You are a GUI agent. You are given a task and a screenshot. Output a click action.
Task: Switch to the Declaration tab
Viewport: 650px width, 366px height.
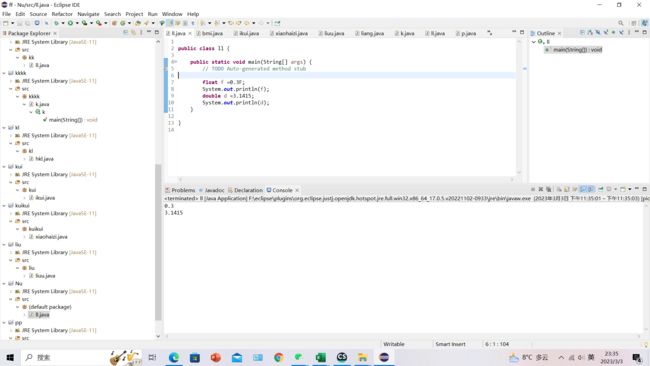pyautogui.click(x=245, y=190)
